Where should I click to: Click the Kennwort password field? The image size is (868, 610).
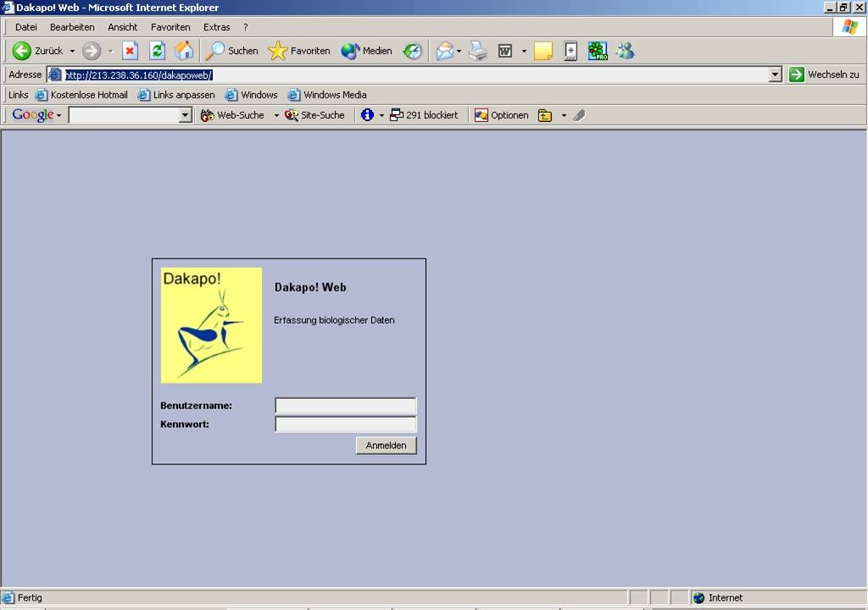[x=346, y=424]
